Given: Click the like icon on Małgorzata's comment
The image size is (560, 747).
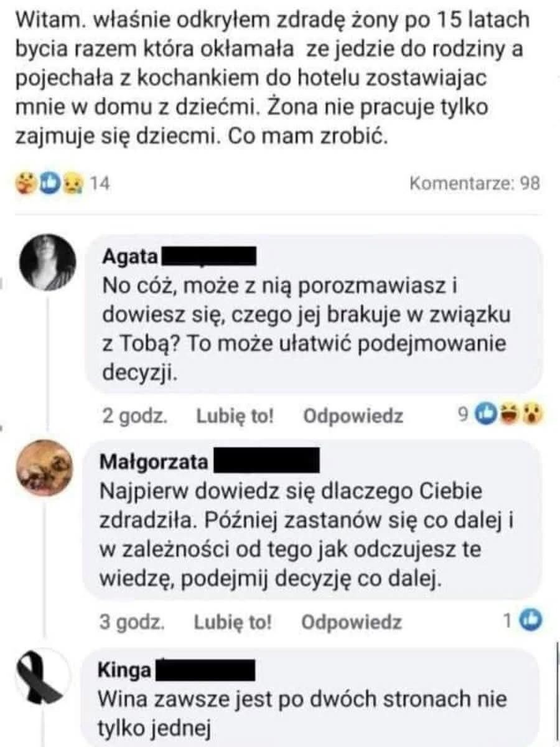Looking at the screenshot, I should point(531,619).
